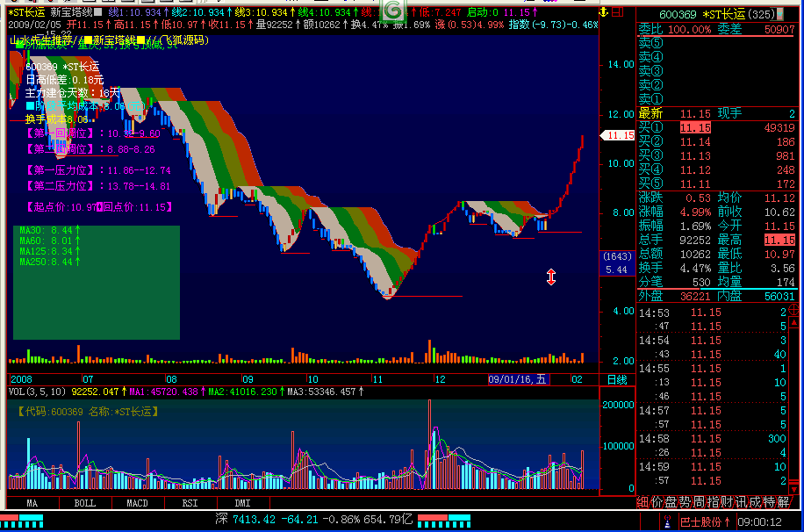Switch to the BOLL indicator tab

click(x=85, y=503)
